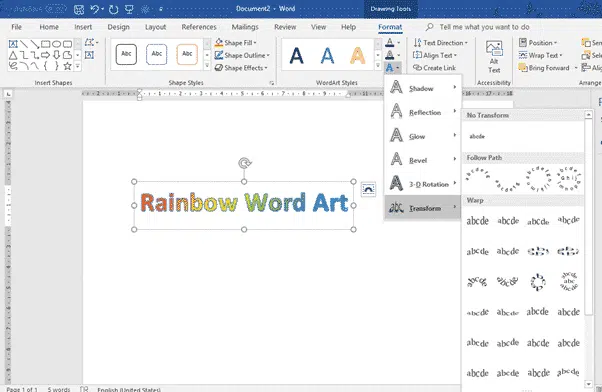Select the star shape in Insert Shapes
Screen dimensions: 602x392
click(x=68, y=66)
